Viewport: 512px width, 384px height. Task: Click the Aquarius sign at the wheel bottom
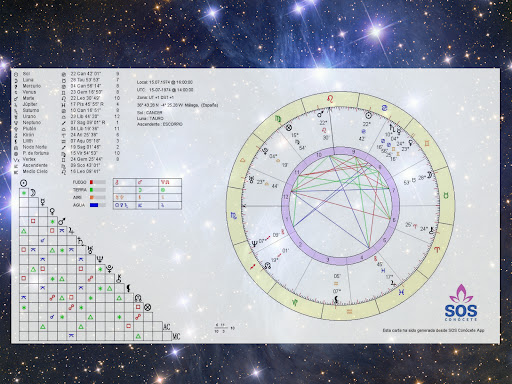(x=349, y=312)
